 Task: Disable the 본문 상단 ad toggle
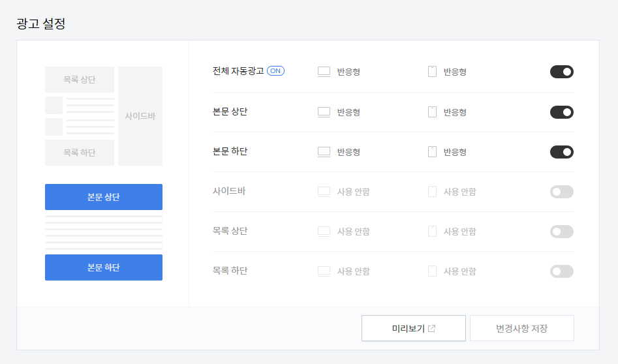point(562,112)
